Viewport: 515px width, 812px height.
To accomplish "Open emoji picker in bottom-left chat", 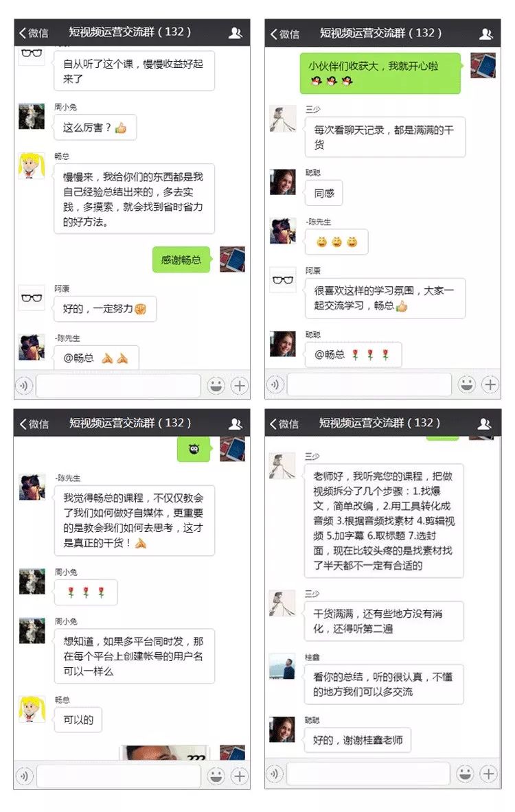I will point(216,776).
